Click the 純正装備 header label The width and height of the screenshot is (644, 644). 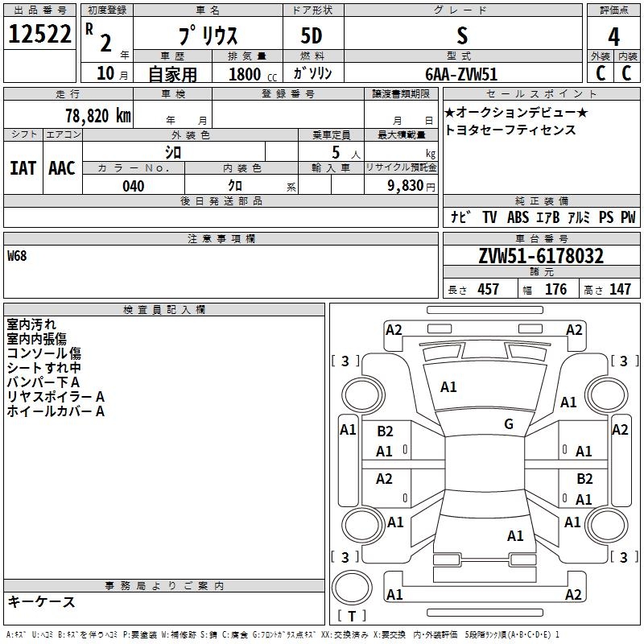click(541, 200)
